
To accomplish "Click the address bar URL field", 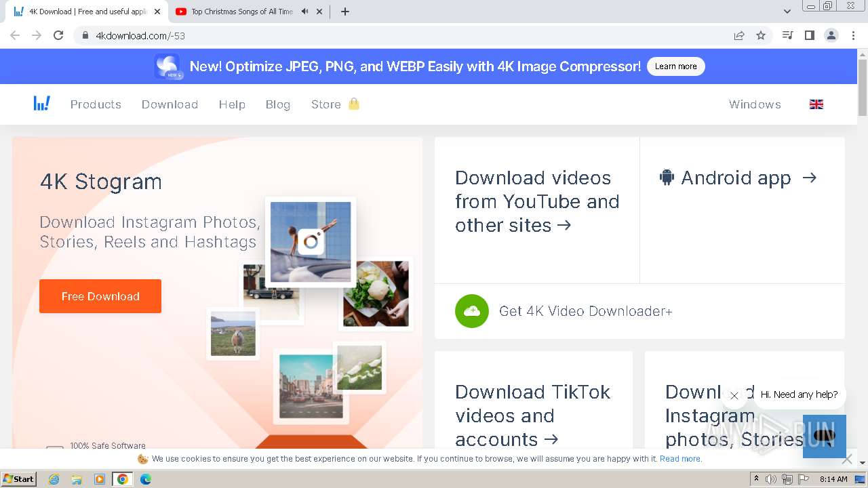I will pyautogui.click(x=407, y=35).
